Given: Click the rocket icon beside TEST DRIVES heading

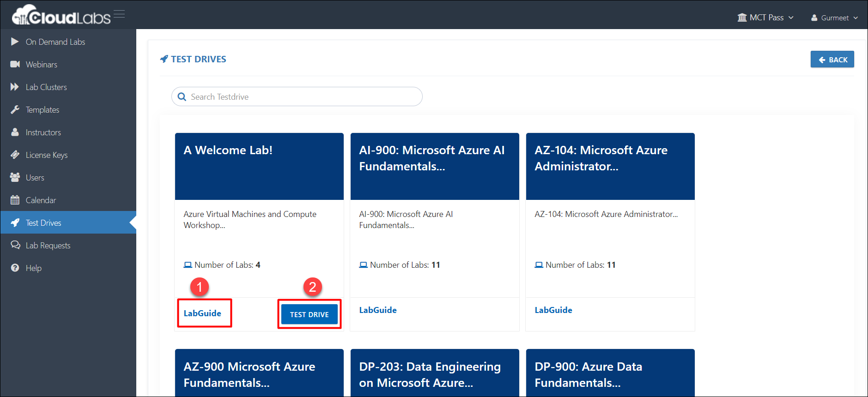Looking at the screenshot, I should click(164, 59).
